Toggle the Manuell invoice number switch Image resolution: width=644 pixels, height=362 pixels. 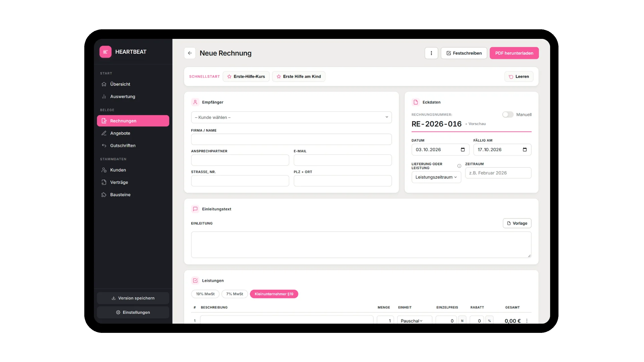pos(508,115)
